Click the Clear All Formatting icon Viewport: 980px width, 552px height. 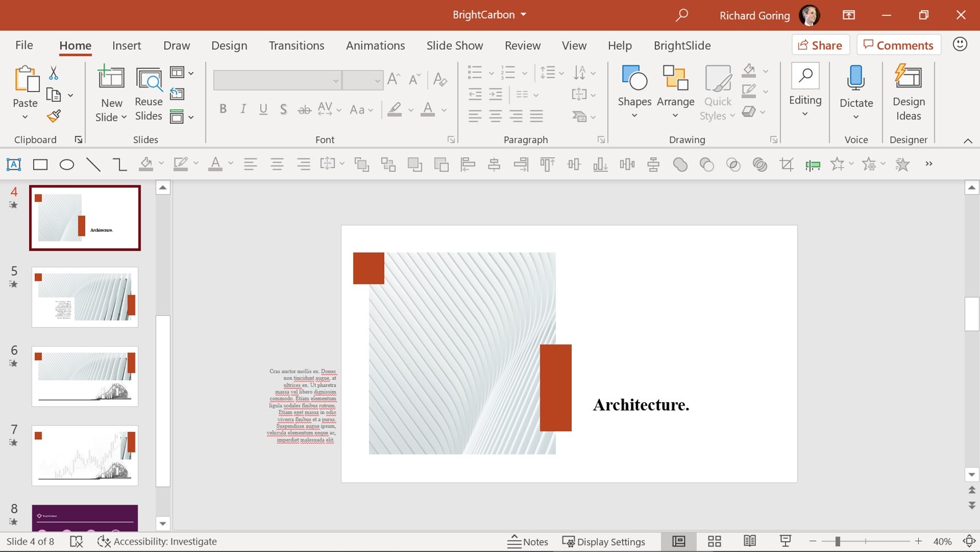440,80
